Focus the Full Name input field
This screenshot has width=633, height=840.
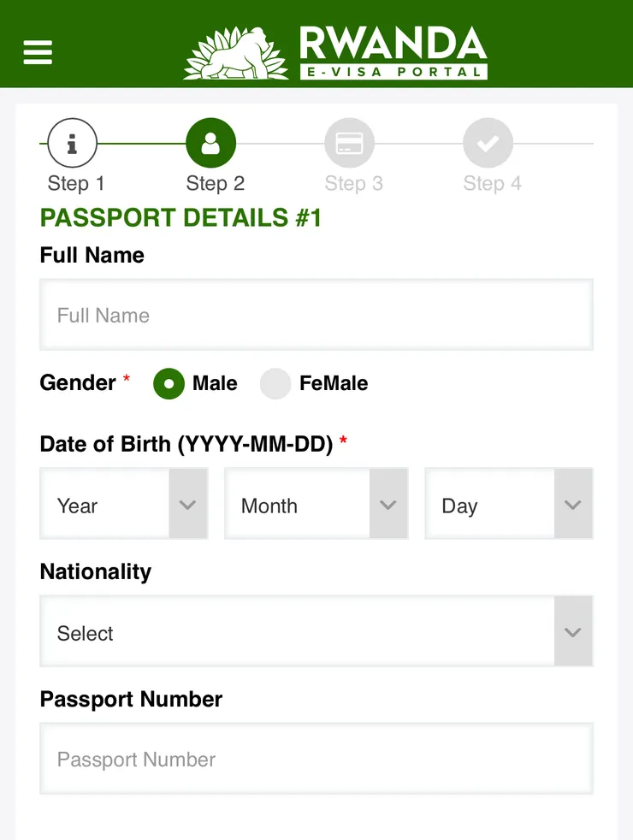316,316
